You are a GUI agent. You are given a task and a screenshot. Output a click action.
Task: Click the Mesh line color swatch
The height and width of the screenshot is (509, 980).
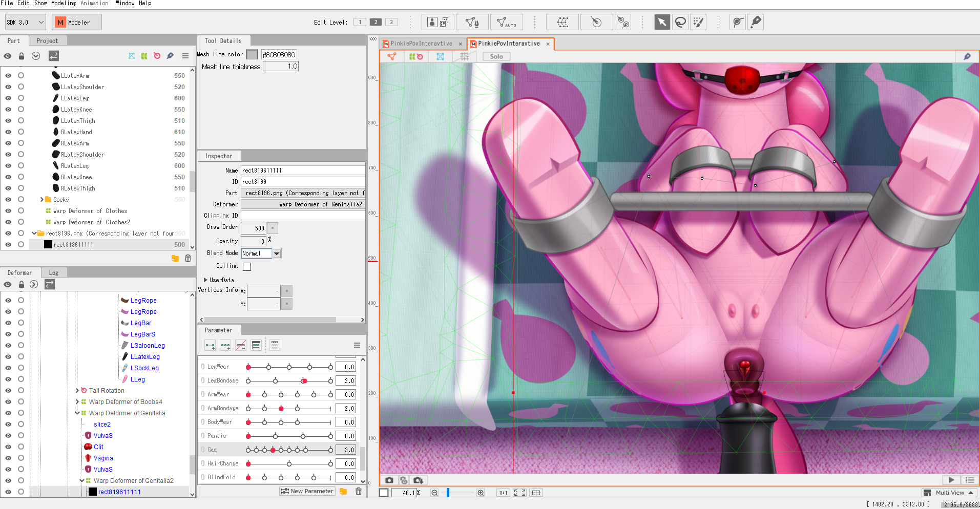tap(252, 54)
